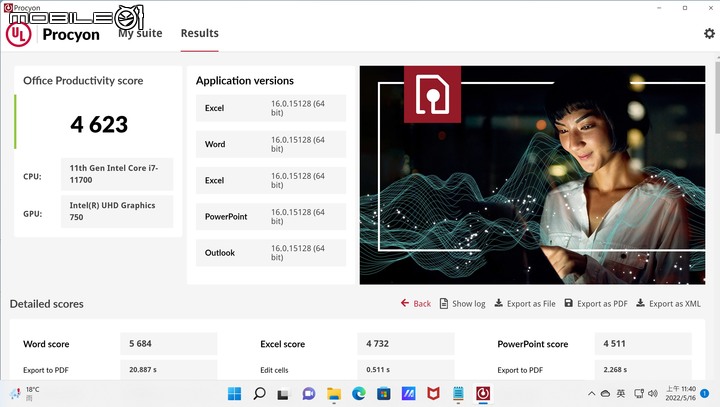Viewport: 720px width, 407px height.
Task: Open Microsoft Store from the taskbar
Action: pos(383,394)
